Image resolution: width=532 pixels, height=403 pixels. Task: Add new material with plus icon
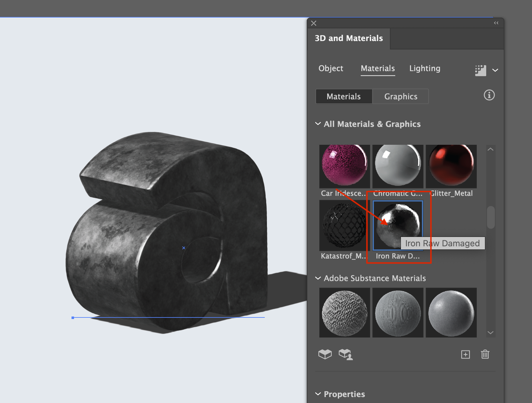pos(465,354)
